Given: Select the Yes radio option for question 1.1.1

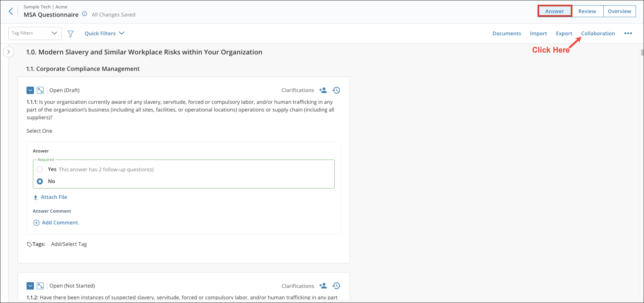Looking at the screenshot, I should (40, 169).
